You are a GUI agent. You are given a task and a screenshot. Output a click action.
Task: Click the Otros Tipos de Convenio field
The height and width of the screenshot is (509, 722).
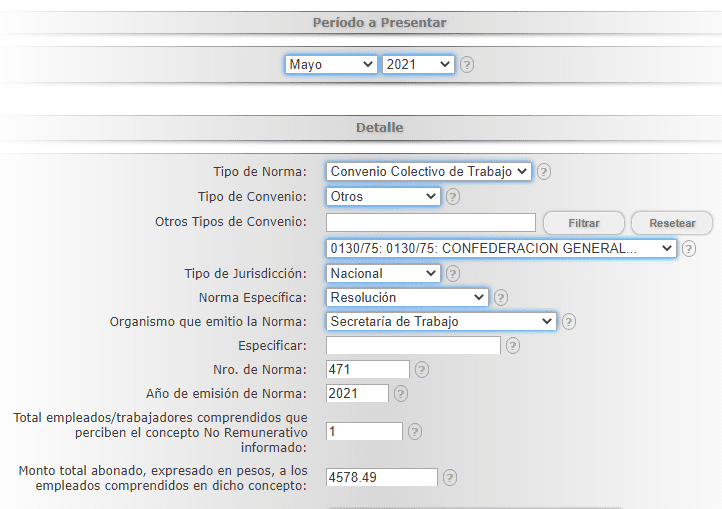tap(431, 222)
